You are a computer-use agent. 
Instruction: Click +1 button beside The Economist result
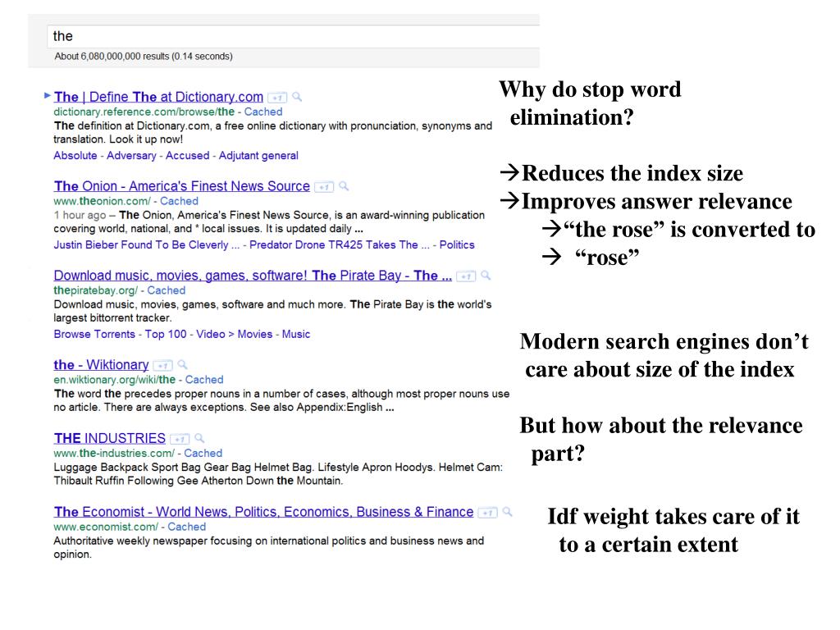487,513
